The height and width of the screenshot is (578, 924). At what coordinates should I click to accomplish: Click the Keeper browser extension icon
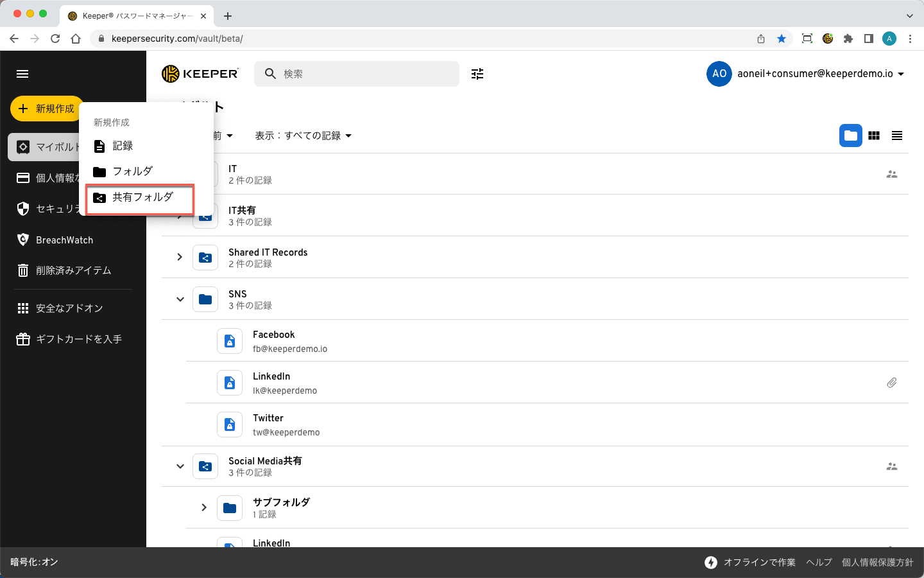828,39
